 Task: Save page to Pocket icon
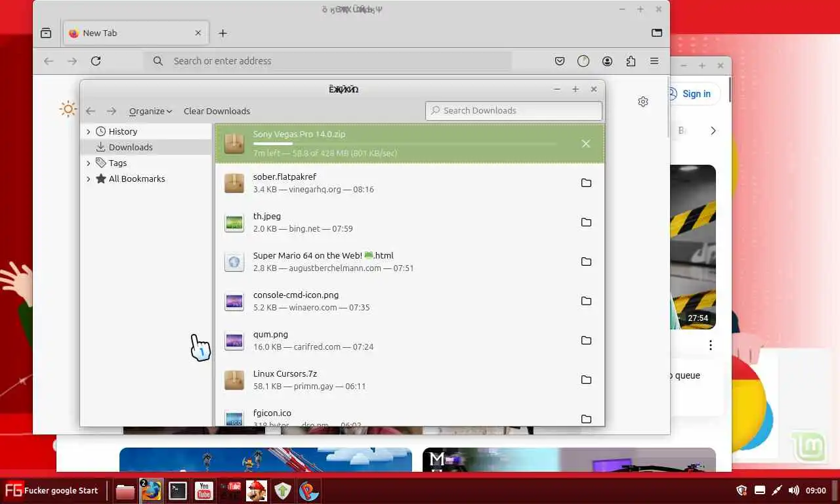560,61
